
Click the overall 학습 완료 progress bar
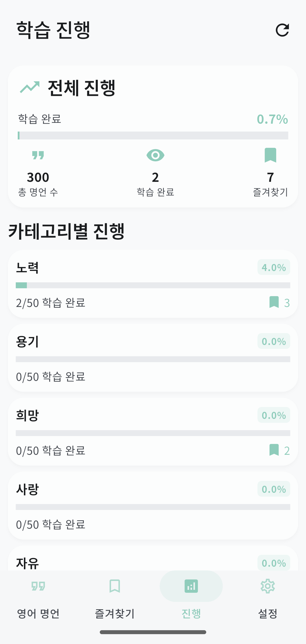pos(153,136)
